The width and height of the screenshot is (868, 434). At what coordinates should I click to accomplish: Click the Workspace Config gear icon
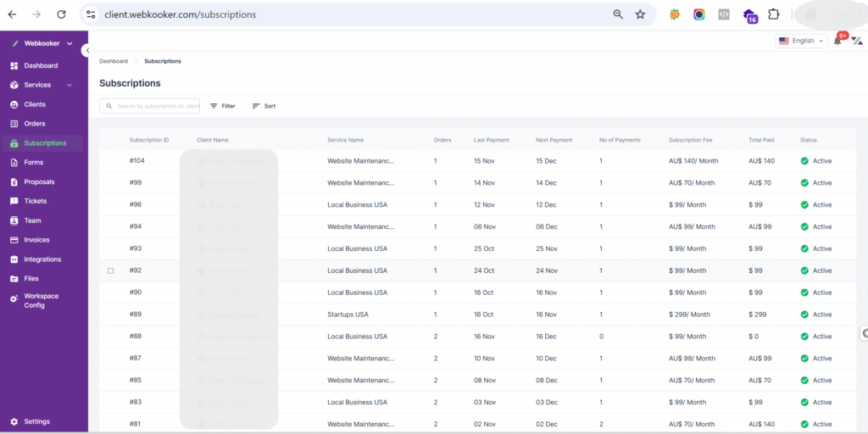(x=14, y=299)
